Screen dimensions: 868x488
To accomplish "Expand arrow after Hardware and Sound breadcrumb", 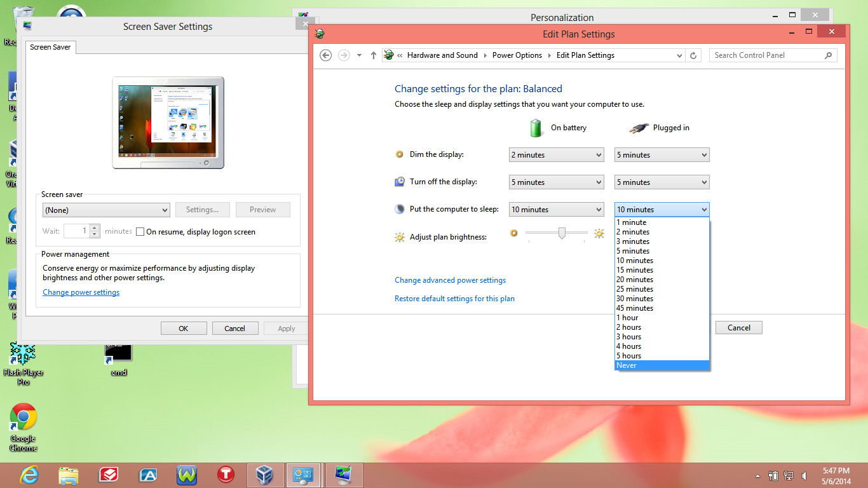I will 485,55.
